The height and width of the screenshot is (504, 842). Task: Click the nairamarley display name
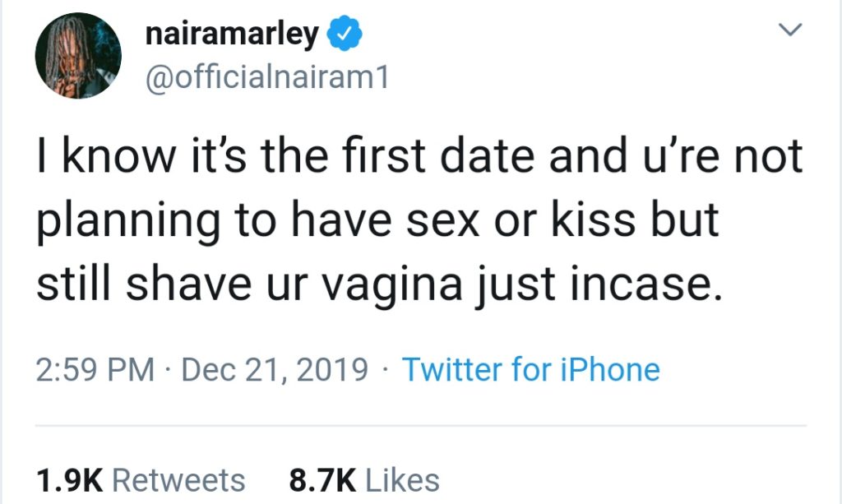click(233, 35)
